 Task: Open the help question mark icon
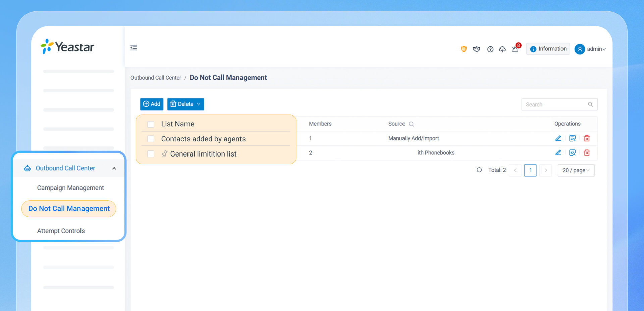pos(490,49)
